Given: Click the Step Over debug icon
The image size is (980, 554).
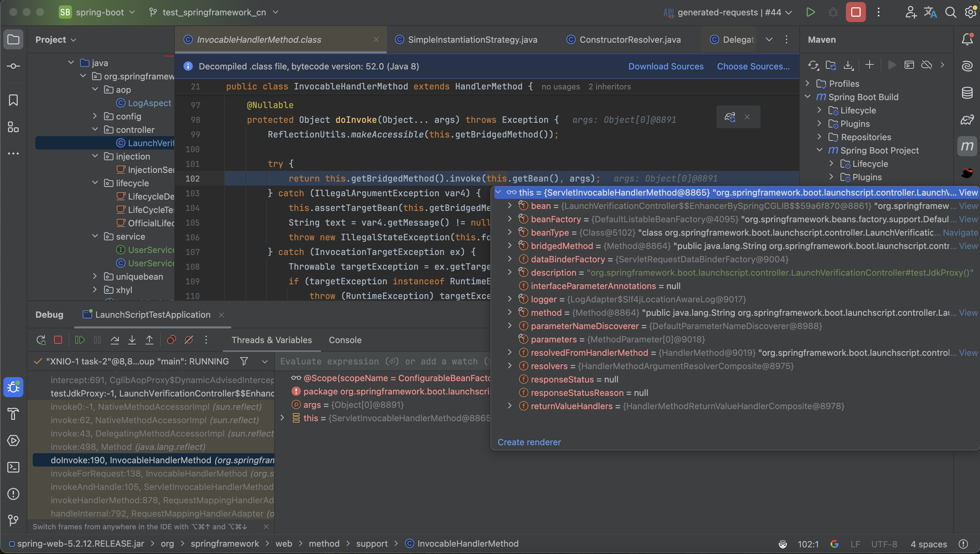Looking at the screenshot, I should 114,340.
